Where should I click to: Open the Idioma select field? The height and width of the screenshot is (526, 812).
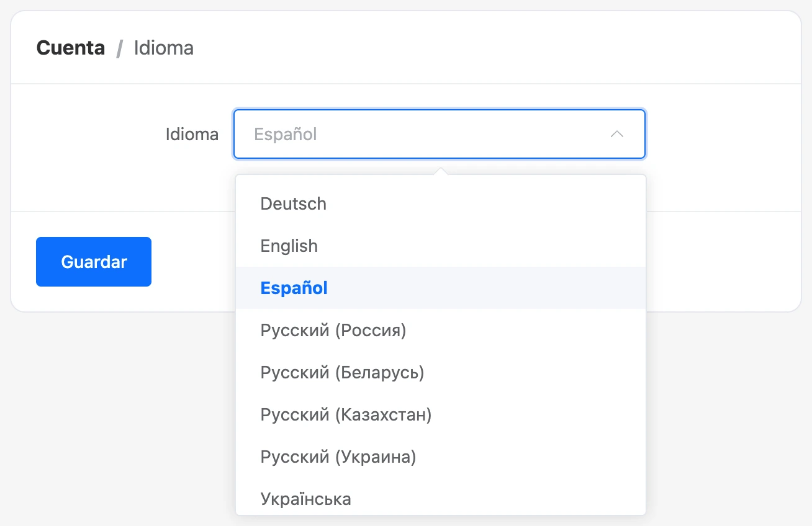click(x=440, y=134)
